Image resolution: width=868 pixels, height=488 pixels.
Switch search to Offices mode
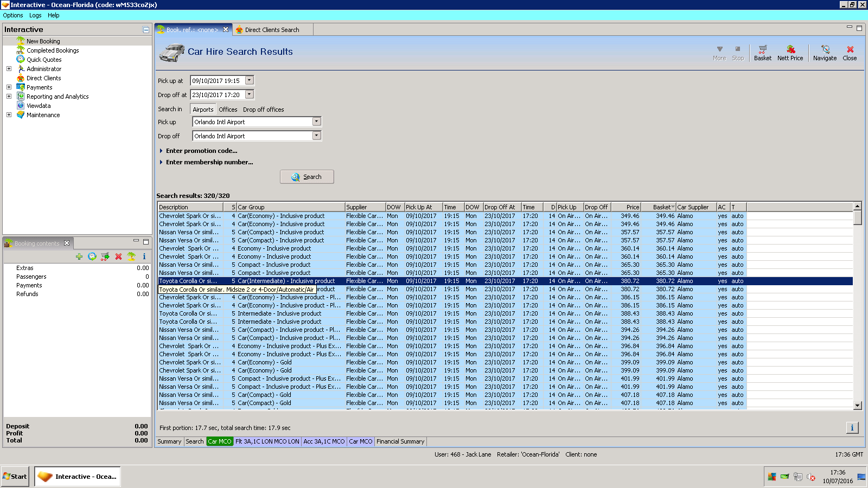point(228,110)
